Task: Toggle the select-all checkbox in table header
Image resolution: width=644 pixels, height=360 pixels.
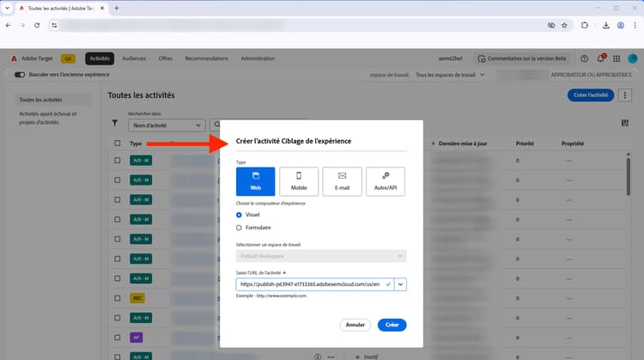Action: coord(118,143)
